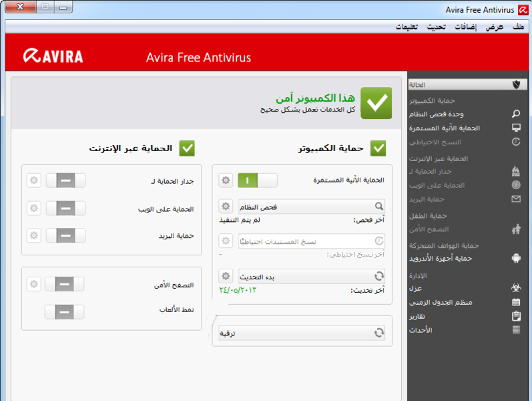This screenshot has height=401, width=532.
Task: Open settings gear for بدء التحديث
Action: tap(226, 276)
